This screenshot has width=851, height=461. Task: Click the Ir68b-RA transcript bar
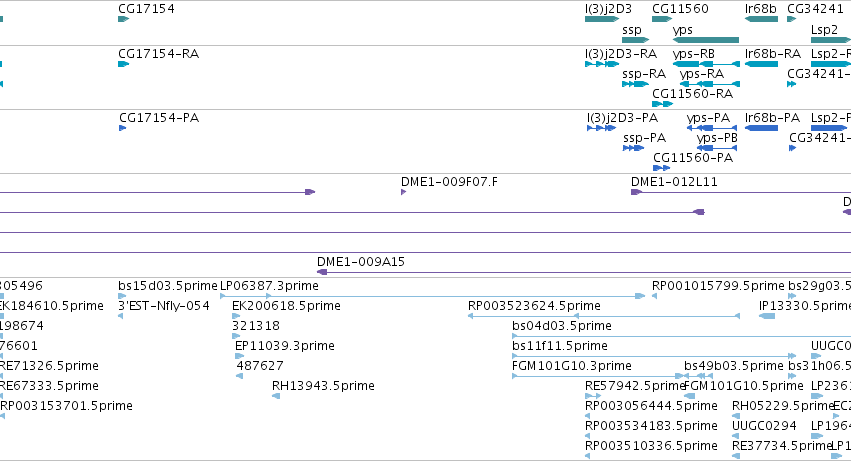761,64
